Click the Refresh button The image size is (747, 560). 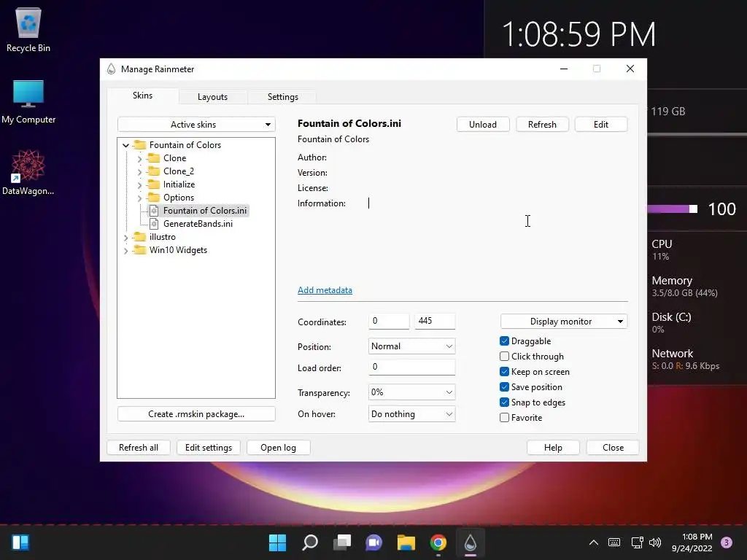click(x=542, y=124)
